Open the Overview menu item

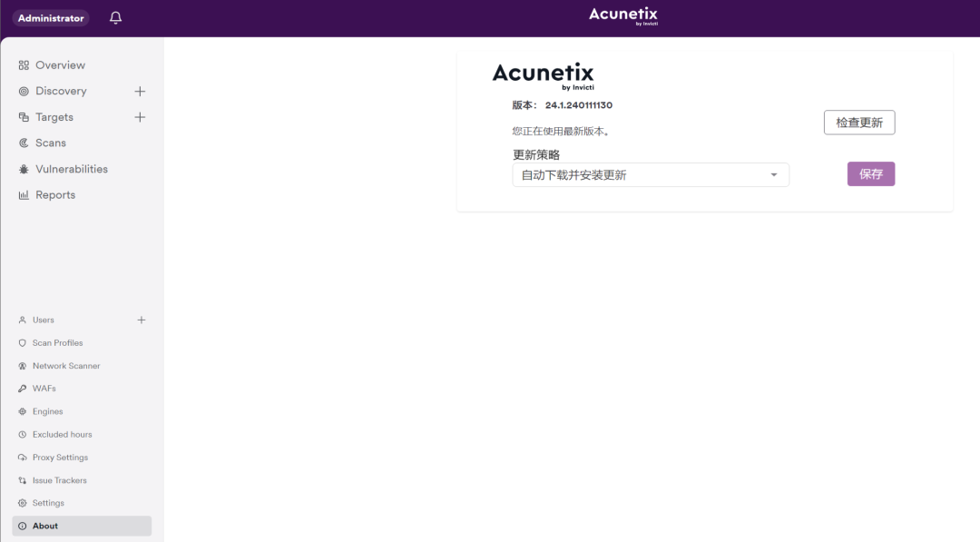click(x=60, y=65)
